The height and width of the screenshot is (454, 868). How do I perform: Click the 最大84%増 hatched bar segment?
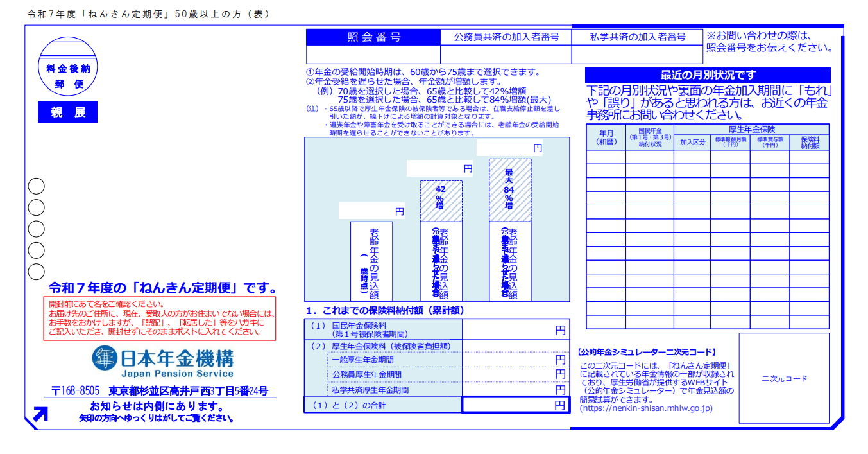(510, 190)
